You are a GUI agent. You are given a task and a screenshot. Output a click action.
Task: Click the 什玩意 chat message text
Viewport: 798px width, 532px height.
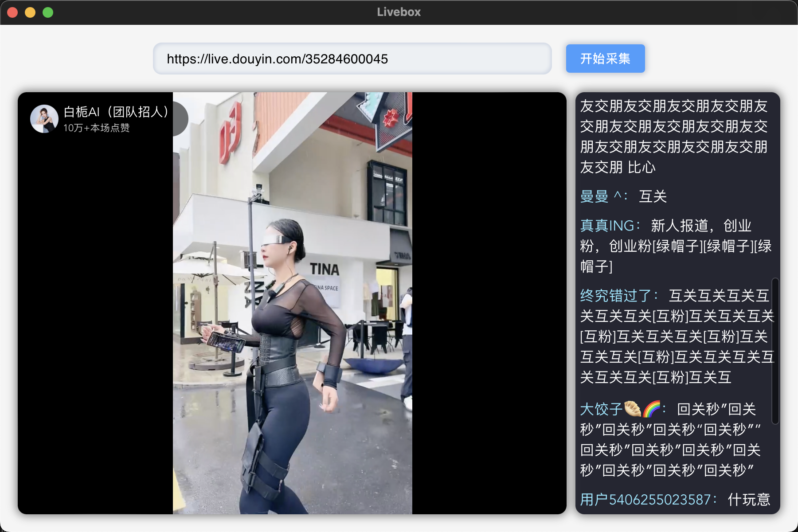750,500
